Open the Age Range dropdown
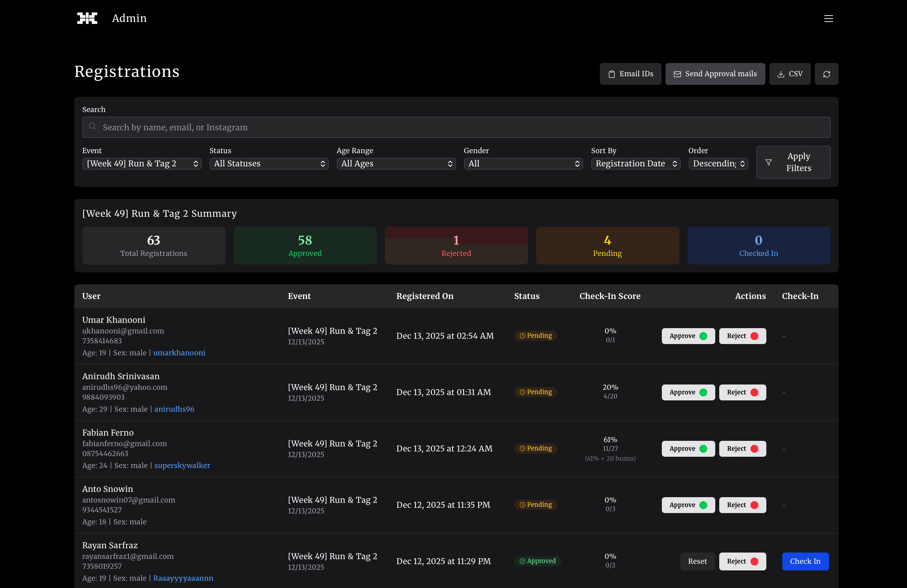This screenshot has height=588, width=907. [396, 164]
